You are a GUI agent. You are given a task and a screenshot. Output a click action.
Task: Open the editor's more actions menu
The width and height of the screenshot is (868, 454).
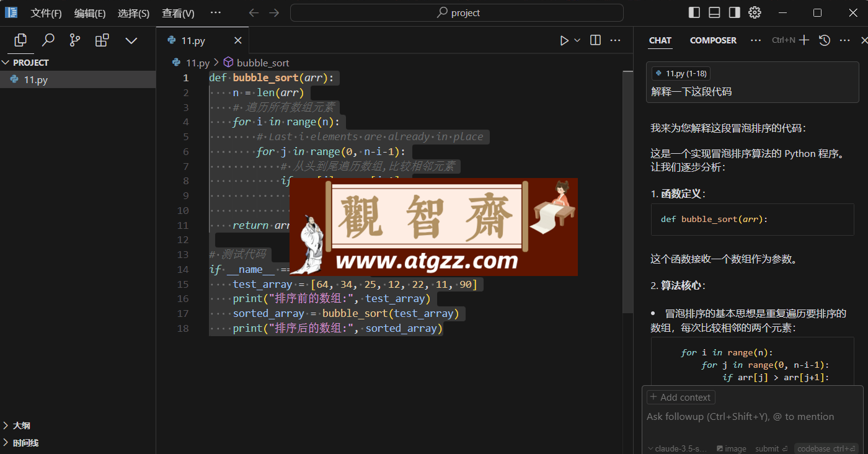point(615,40)
